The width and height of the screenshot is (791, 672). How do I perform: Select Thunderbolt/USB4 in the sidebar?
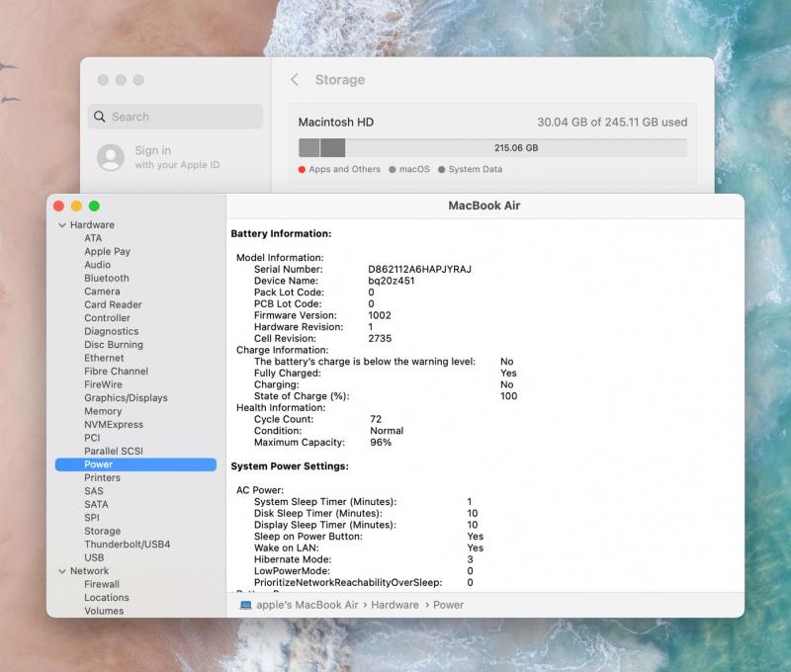click(128, 545)
